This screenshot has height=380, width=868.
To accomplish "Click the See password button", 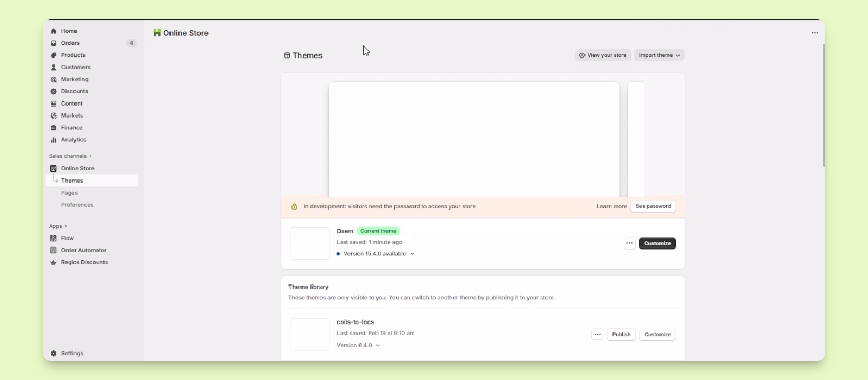I will point(653,206).
